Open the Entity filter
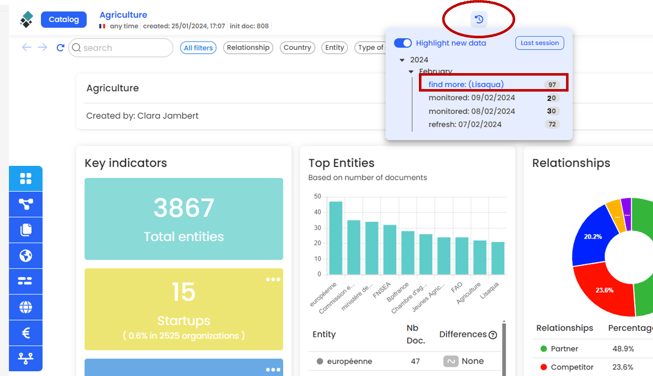The height and width of the screenshot is (376, 653). (x=334, y=47)
